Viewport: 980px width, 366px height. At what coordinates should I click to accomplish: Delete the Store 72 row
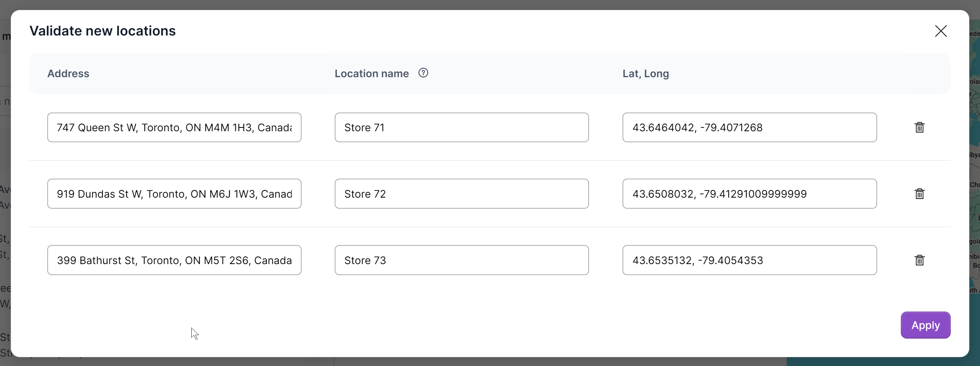pyautogui.click(x=919, y=194)
